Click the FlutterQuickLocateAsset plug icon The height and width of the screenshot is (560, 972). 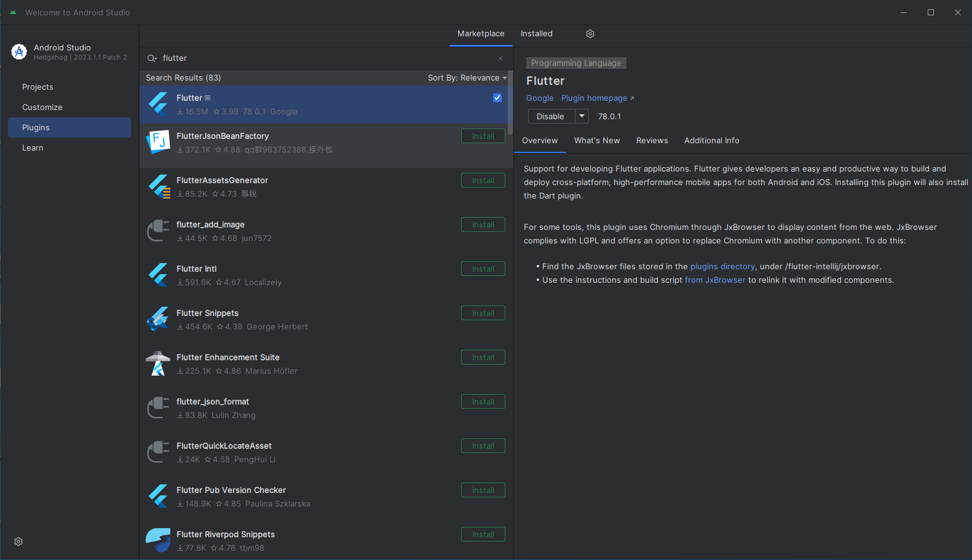pyautogui.click(x=158, y=452)
